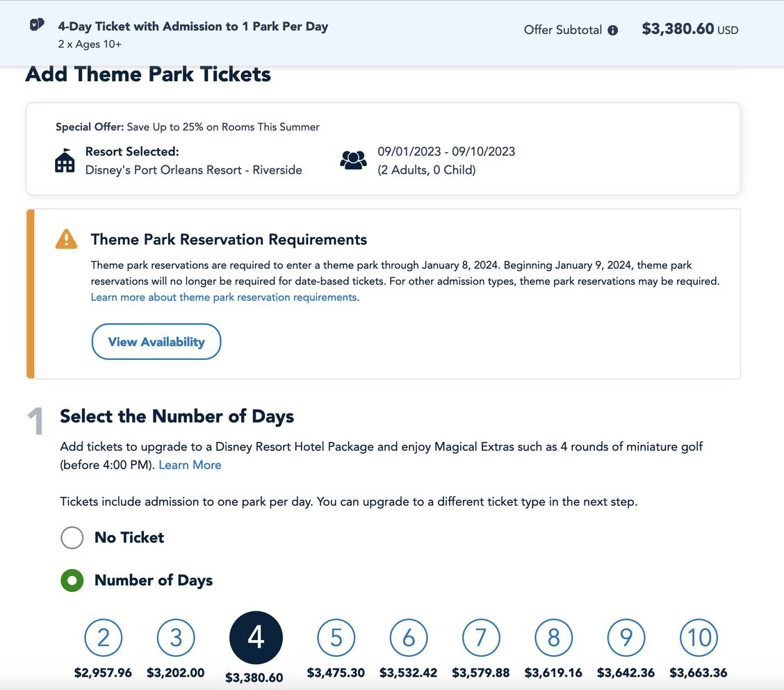This screenshot has width=784, height=690.
Task: Open theme park reservation requirements link
Action: click(x=223, y=297)
